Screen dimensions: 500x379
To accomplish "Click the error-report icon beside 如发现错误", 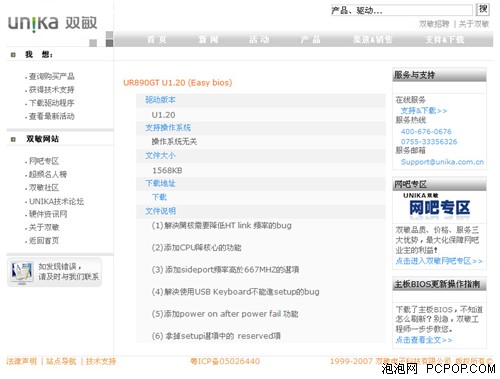I will coord(22,272).
